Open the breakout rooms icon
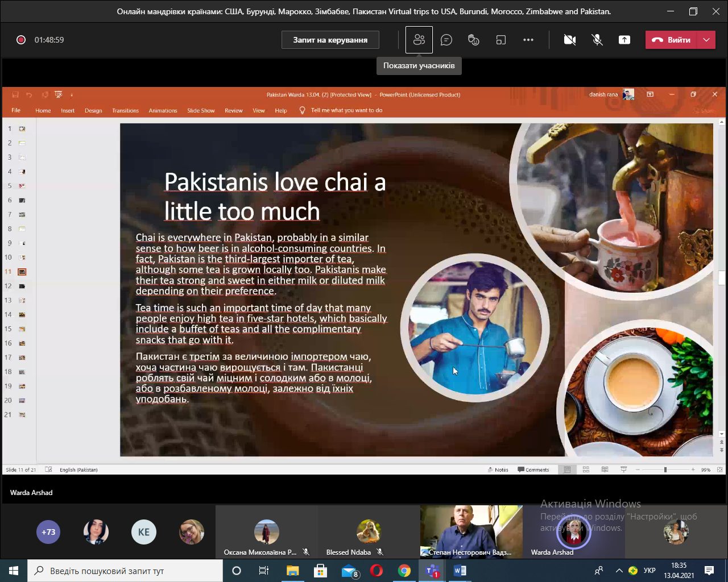Screen dimensions: 728x582 tap(501, 40)
